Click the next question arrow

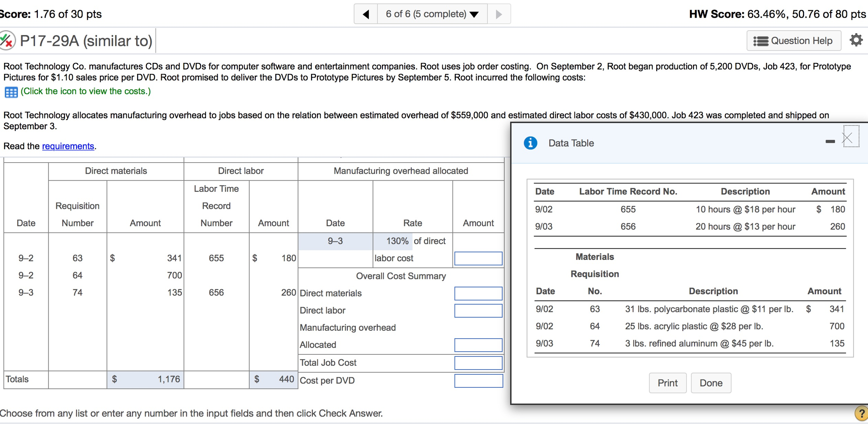coord(499,14)
